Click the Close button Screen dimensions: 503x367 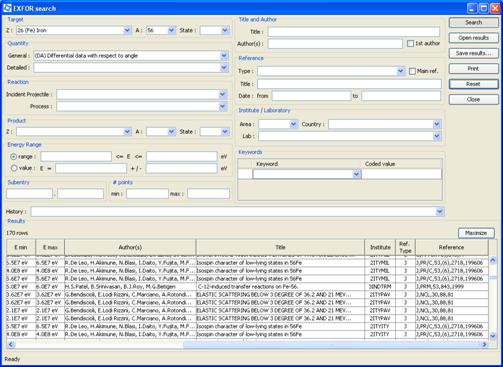[x=474, y=99]
